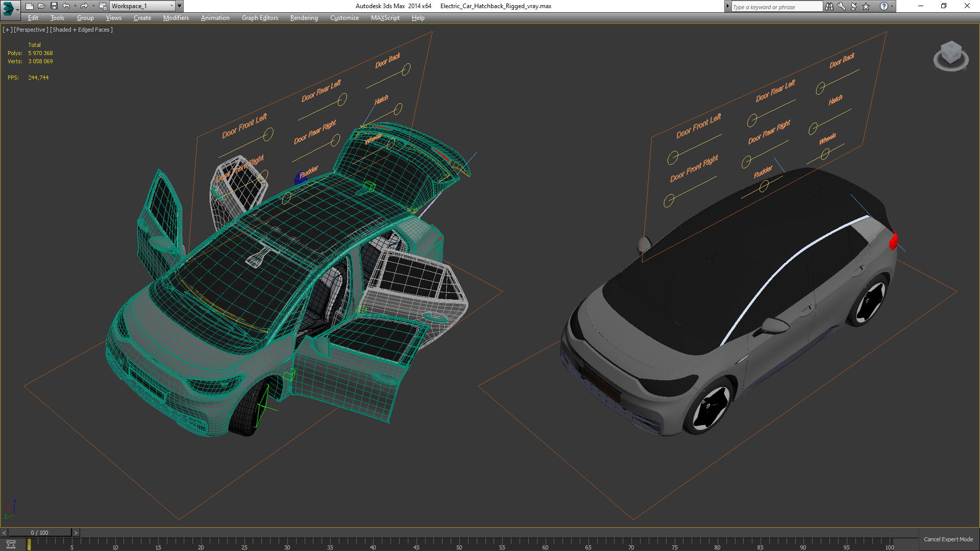Screen dimensions: 980x551
Task: Open the MAXScript menu
Action: click(385, 18)
